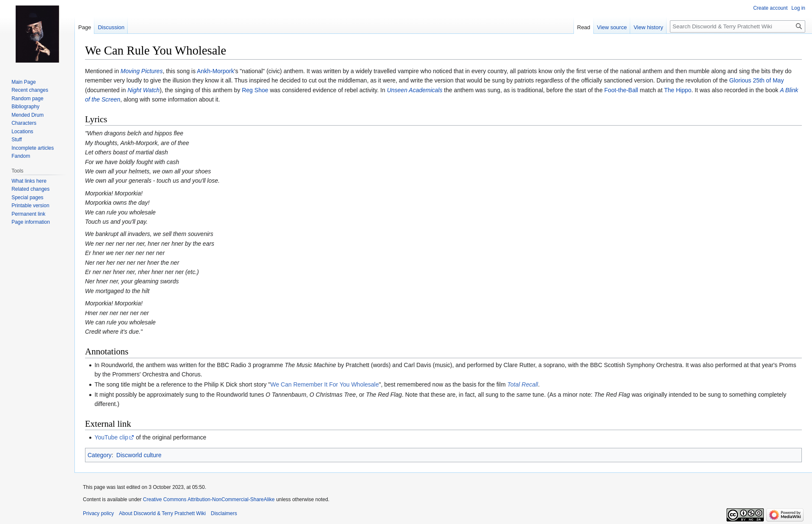Click the magnifying glass search icon
Image resolution: width=812 pixels, height=524 pixels.
798,26
